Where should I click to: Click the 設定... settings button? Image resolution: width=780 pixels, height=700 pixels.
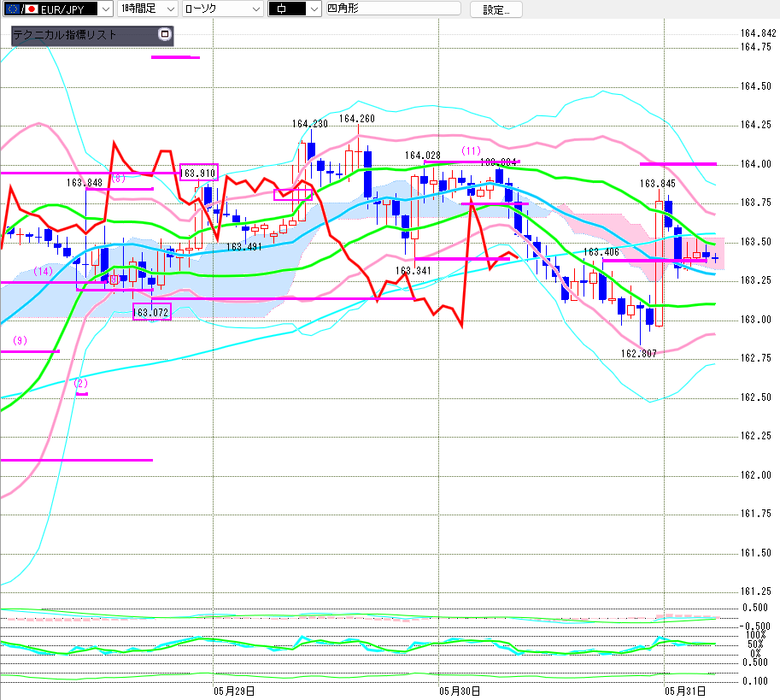point(496,9)
